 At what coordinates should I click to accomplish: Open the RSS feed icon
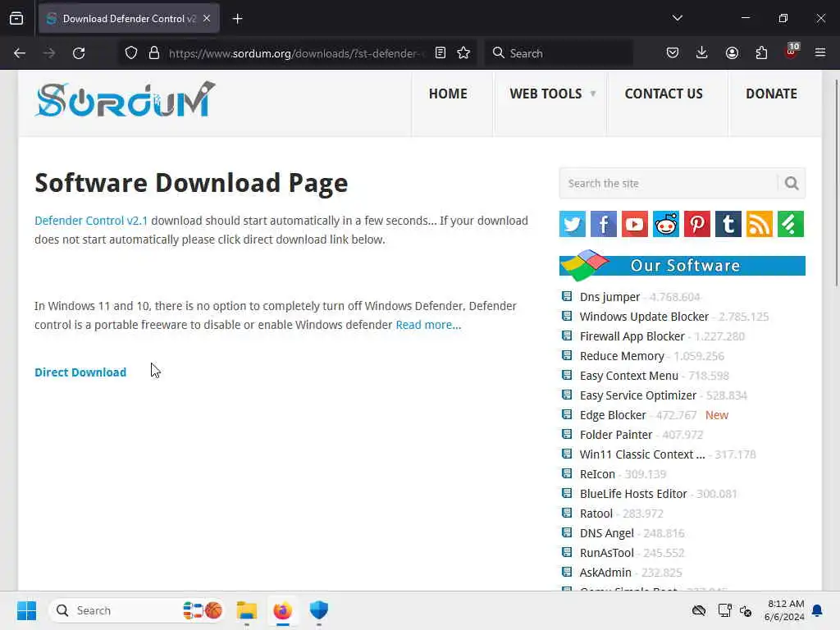[x=760, y=224]
